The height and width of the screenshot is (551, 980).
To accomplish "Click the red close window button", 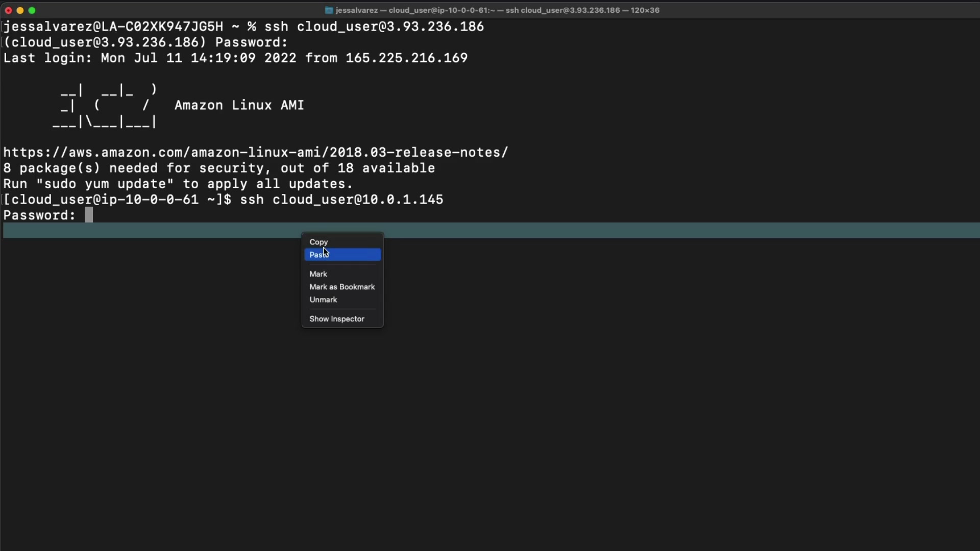I will (x=8, y=10).
